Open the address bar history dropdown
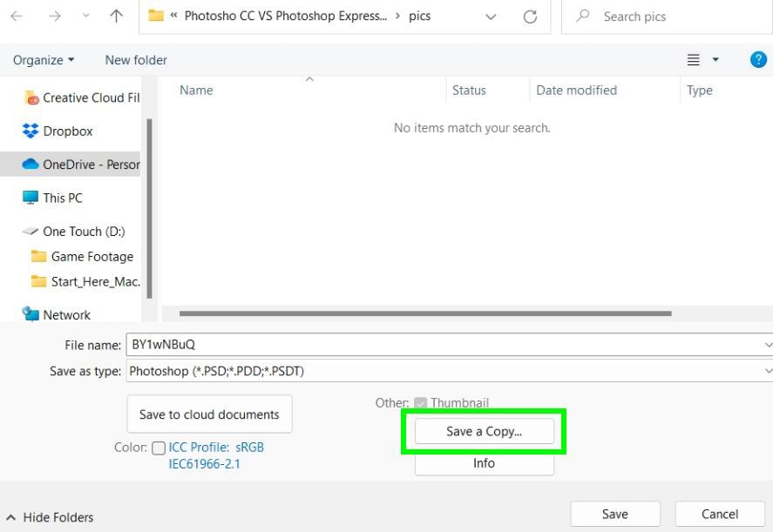The height and width of the screenshot is (532, 773). [x=491, y=17]
